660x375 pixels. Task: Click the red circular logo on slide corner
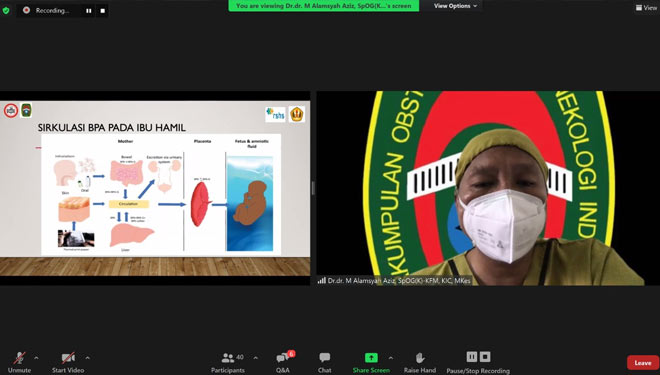11,111
